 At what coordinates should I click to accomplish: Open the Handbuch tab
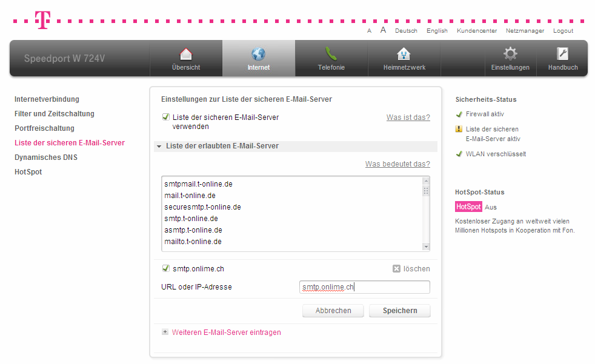563,58
